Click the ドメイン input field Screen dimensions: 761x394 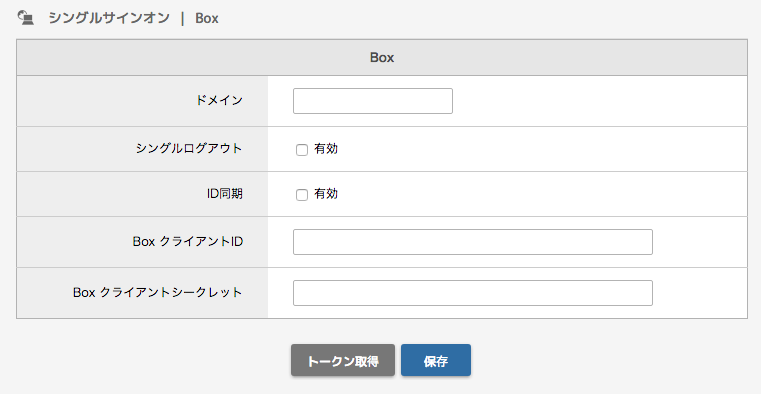pyautogui.click(x=373, y=101)
